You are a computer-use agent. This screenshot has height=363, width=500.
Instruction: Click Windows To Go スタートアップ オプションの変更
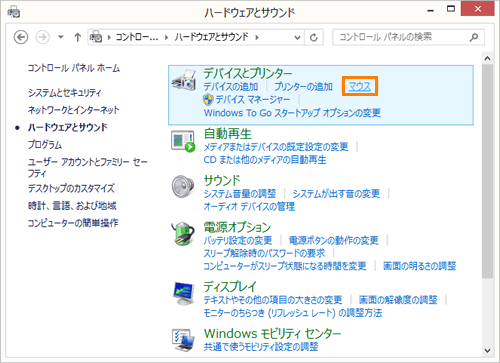292,113
